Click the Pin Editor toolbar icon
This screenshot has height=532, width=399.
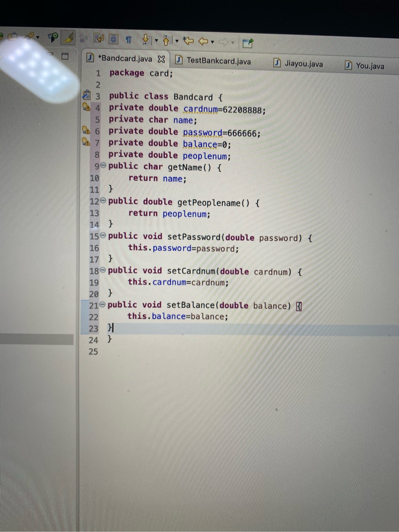tap(248, 43)
